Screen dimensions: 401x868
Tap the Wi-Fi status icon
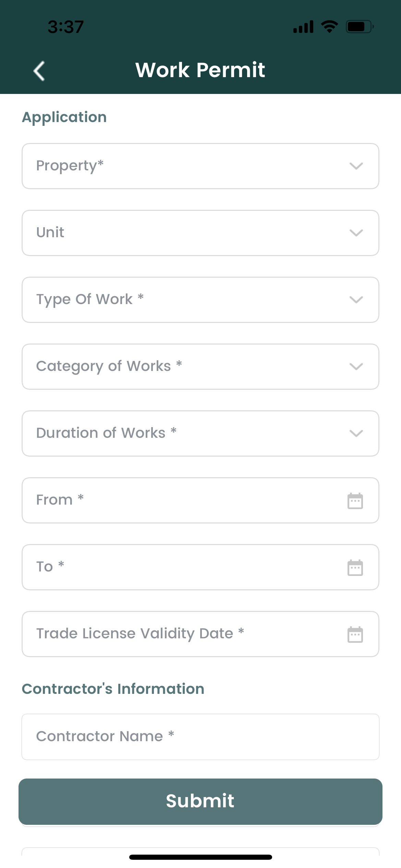click(329, 26)
